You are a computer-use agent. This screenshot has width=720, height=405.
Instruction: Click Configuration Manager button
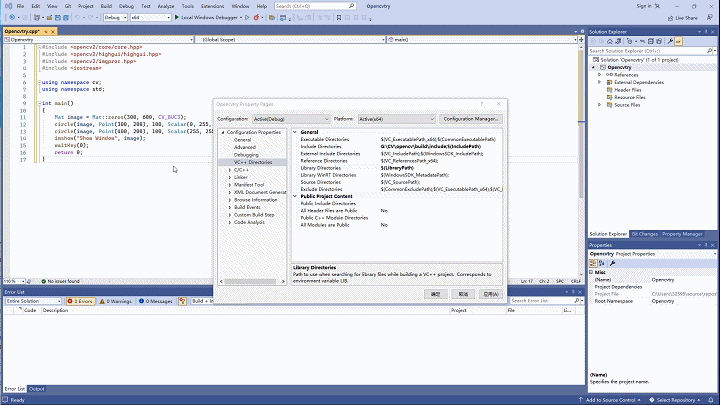[x=471, y=119]
